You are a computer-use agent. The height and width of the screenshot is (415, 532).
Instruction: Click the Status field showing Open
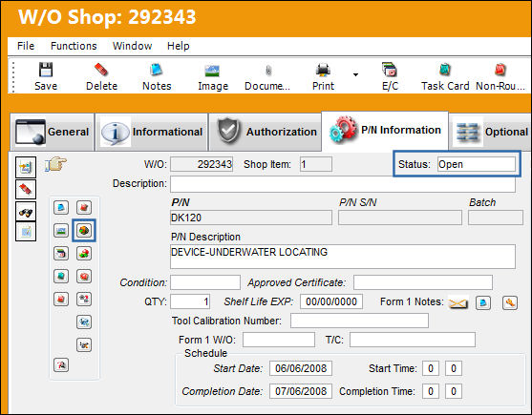click(477, 164)
